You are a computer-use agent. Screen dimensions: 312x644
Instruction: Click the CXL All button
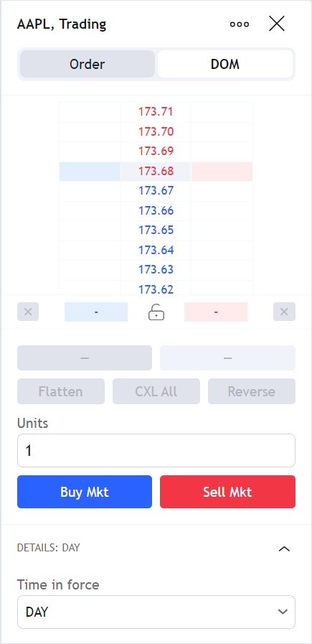tap(156, 391)
